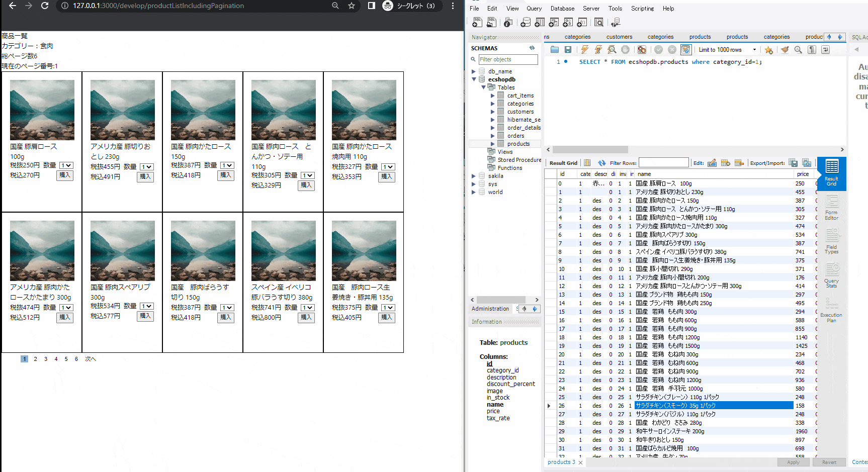Open the next product page via 次へ link
The image size is (868, 472).
tap(91, 359)
